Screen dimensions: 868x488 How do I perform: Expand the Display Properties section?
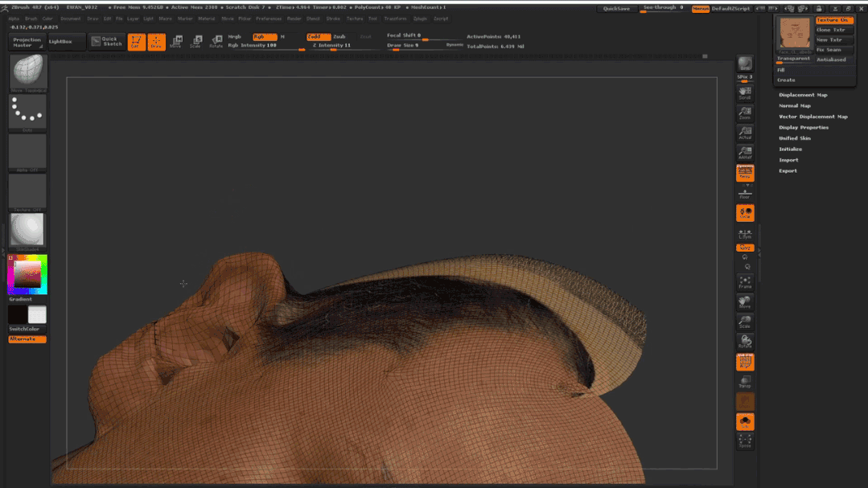point(803,127)
